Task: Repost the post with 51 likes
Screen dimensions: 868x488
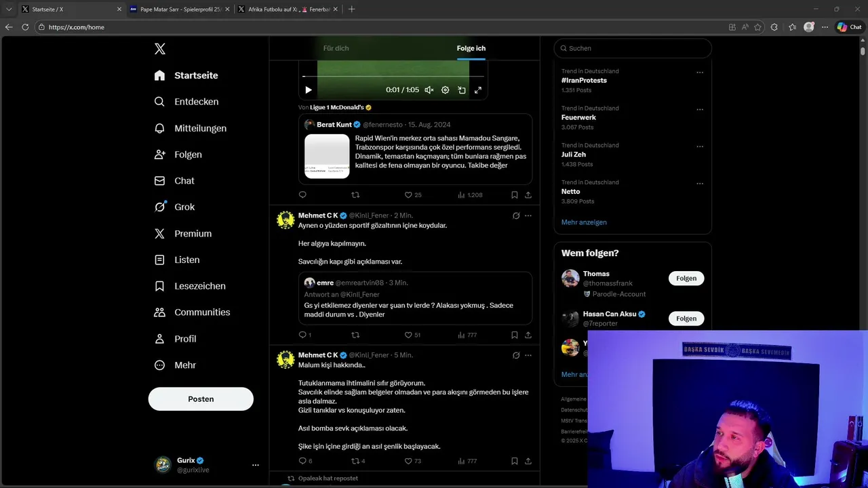Action: tap(355, 335)
